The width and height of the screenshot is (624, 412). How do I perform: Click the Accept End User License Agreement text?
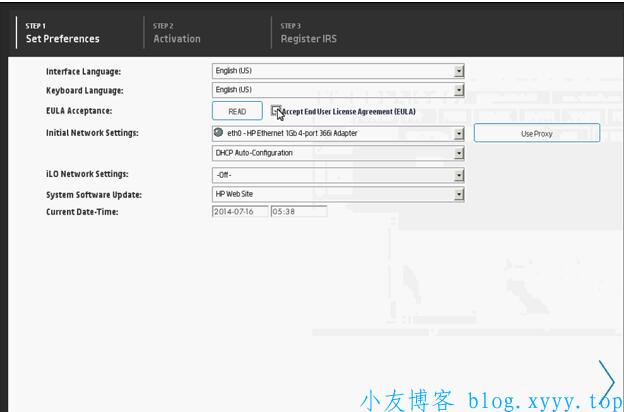click(348, 111)
